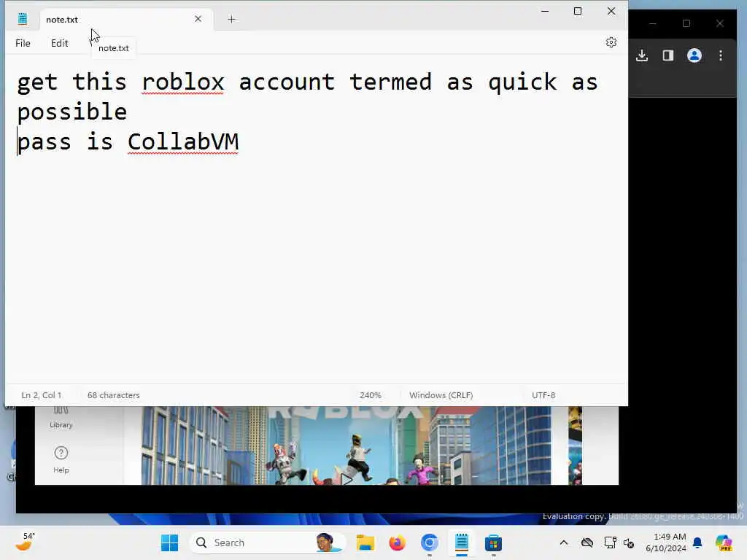Image resolution: width=747 pixels, height=560 pixels.
Task: Click the taskbar Search box
Action: pyautogui.click(x=267, y=542)
